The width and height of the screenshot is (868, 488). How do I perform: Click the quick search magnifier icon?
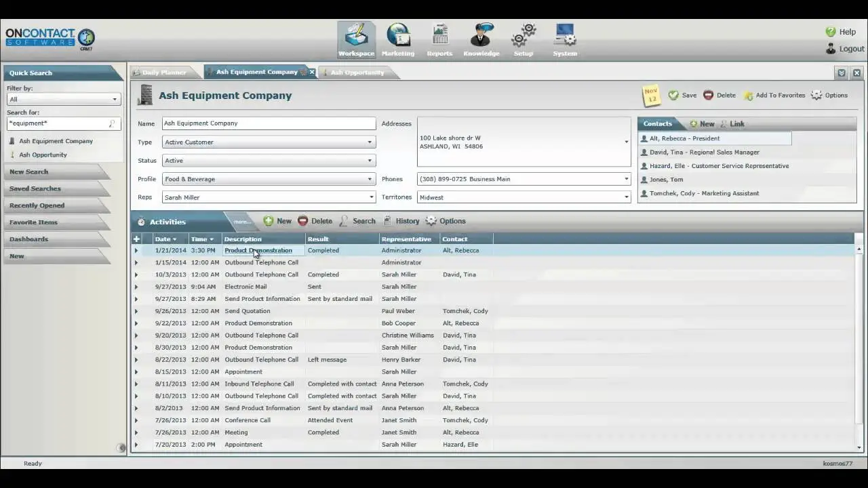click(x=113, y=123)
